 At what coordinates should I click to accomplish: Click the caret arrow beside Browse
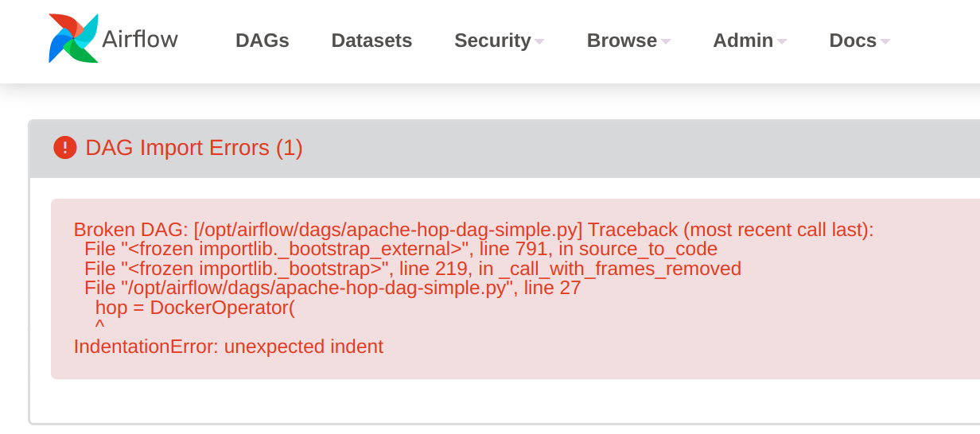click(x=666, y=41)
